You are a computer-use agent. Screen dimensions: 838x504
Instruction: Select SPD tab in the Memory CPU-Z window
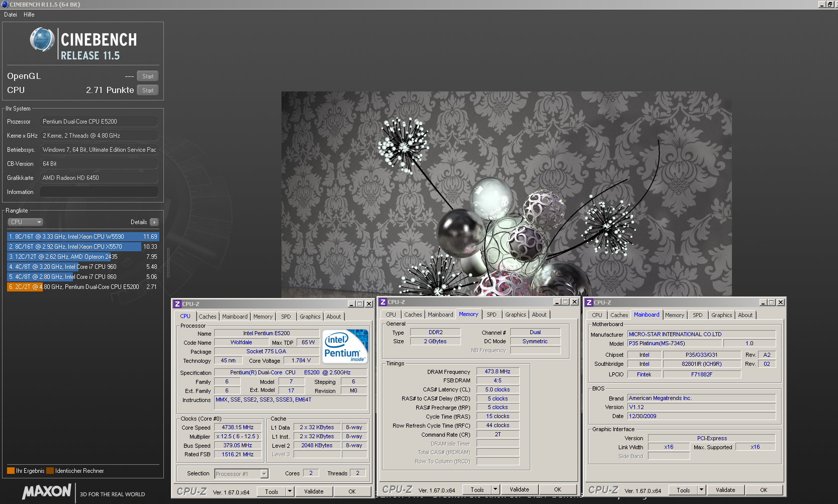[x=492, y=315]
